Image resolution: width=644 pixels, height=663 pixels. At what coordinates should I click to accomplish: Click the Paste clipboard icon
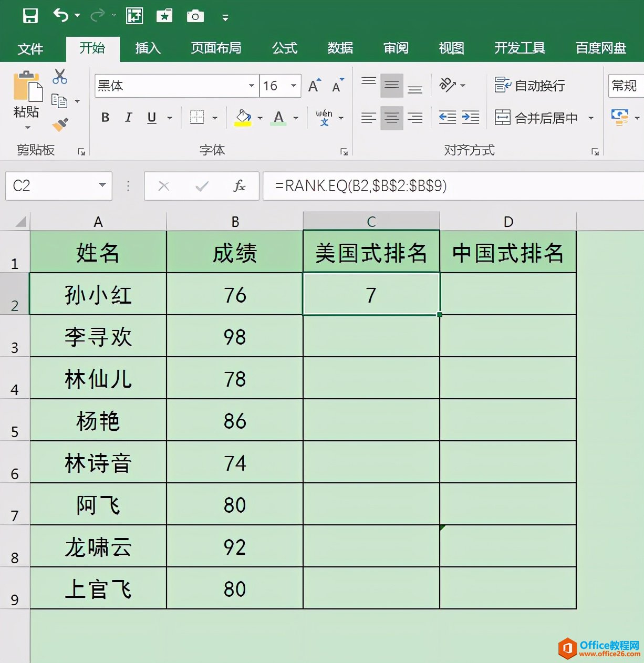(27, 87)
